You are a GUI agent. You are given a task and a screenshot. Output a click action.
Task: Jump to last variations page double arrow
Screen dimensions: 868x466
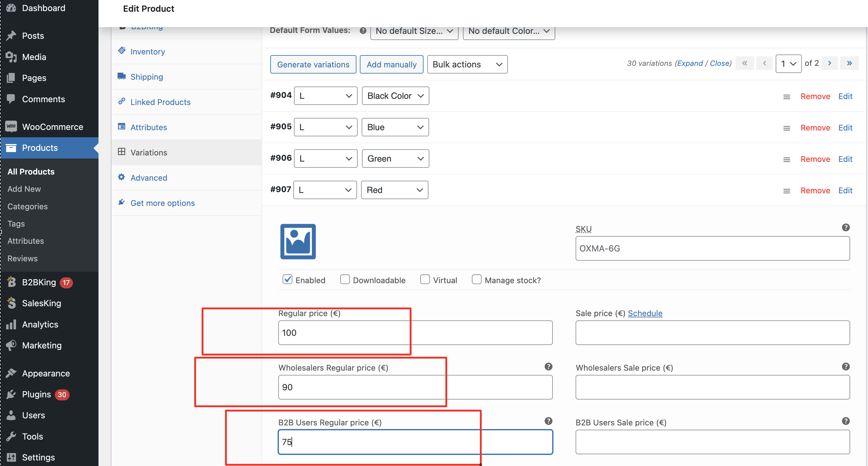pyautogui.click(x=849, y=63)
